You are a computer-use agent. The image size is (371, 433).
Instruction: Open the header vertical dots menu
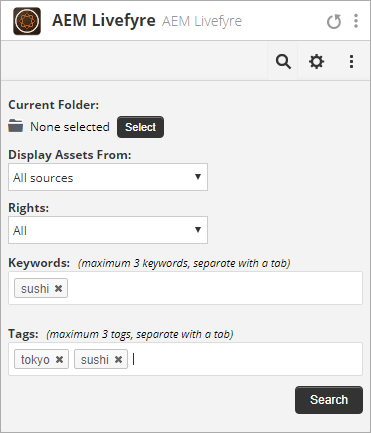pos(356,21)
